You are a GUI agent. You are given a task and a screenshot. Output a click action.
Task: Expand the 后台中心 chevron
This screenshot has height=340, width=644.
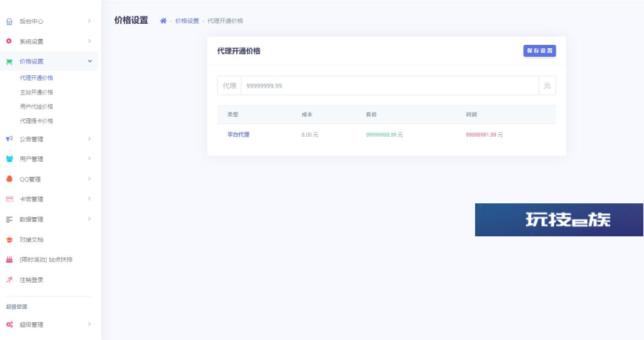(x=89, y=21)
